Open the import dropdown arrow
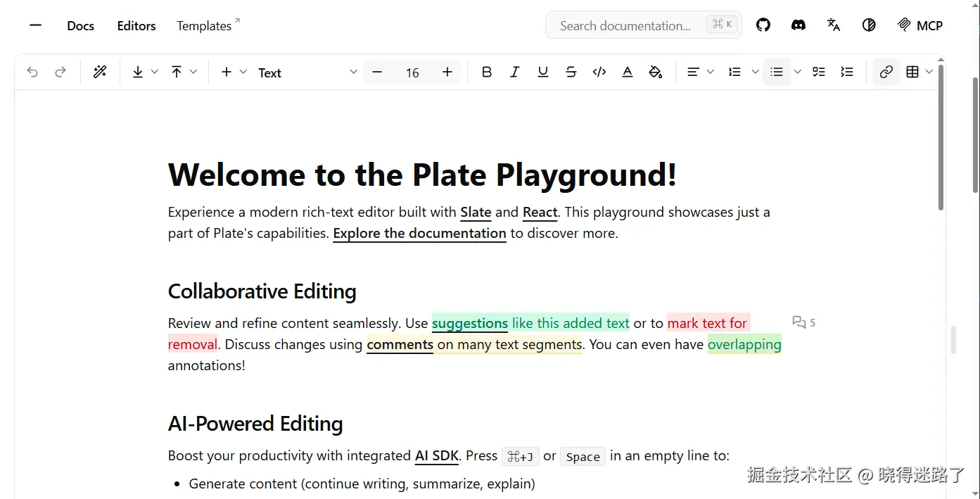This screenshot has width=980, height=499. pos(155,72)
